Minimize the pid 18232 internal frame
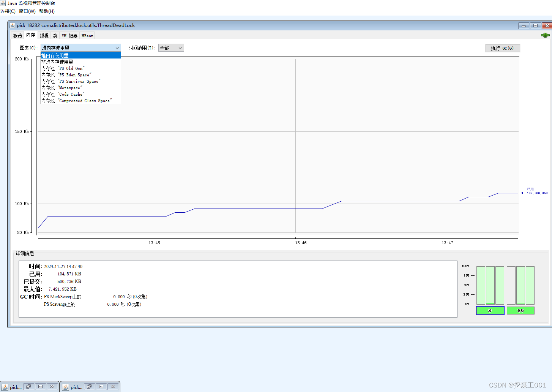 (x=524, y=26)
